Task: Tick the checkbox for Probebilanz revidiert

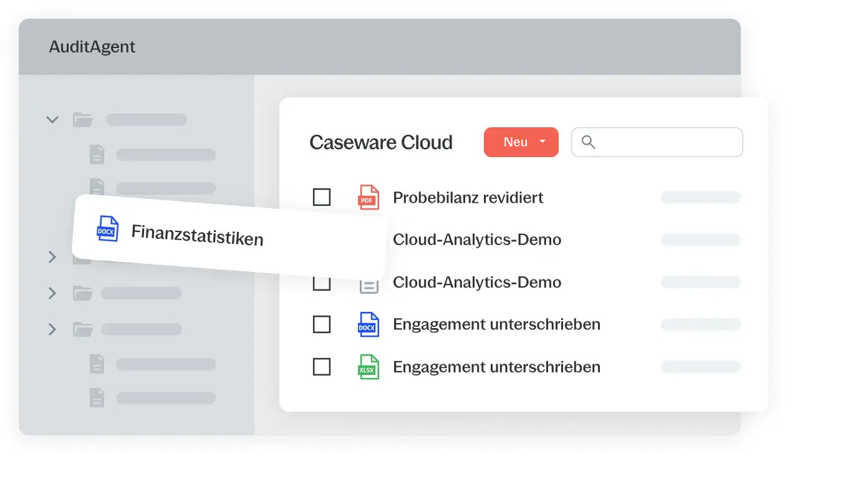Action: [322, 197]
